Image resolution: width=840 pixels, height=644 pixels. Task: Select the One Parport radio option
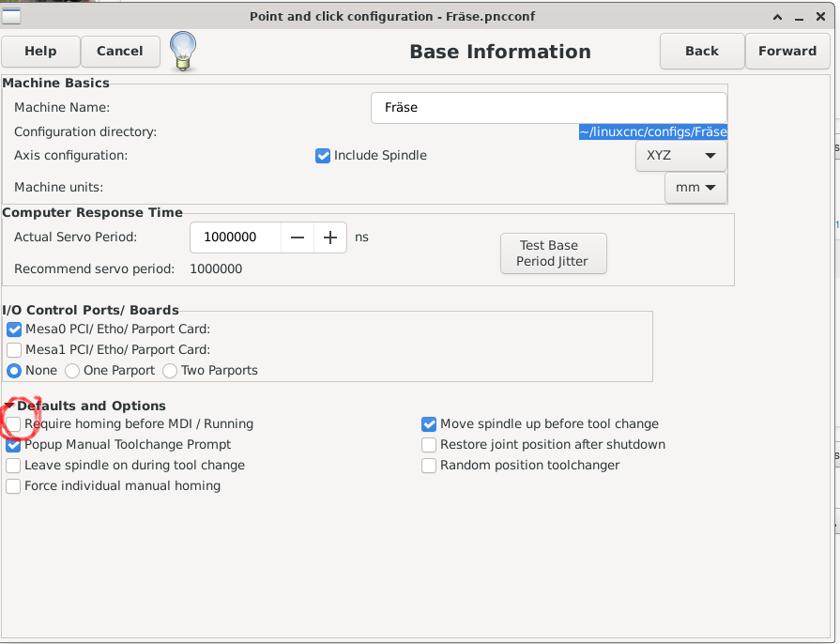[73, 371]
